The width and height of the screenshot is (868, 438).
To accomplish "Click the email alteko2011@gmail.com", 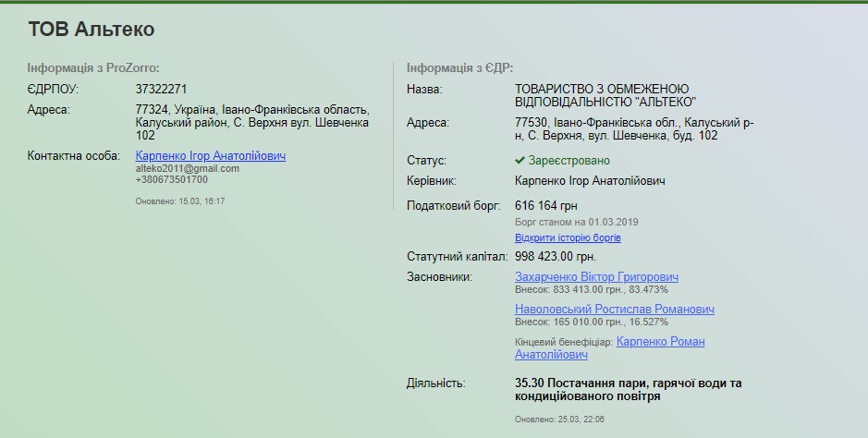I will pos(187,168).
